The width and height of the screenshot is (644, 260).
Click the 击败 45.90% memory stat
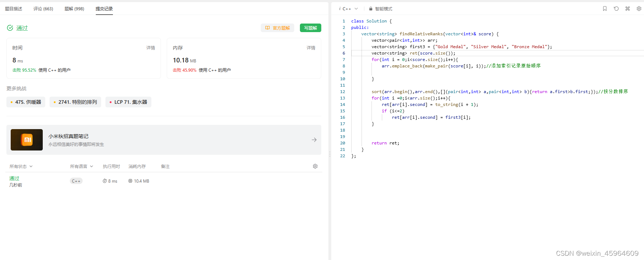185,70
